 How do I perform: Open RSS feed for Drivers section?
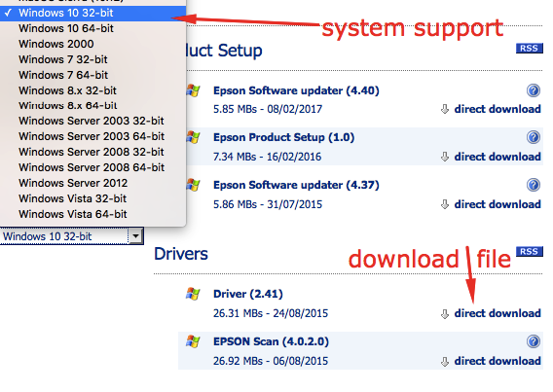coord(529,252)
